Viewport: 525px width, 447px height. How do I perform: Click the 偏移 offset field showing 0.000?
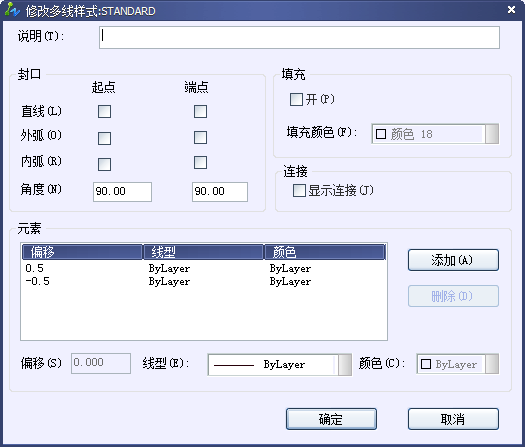tap(101, 363)
